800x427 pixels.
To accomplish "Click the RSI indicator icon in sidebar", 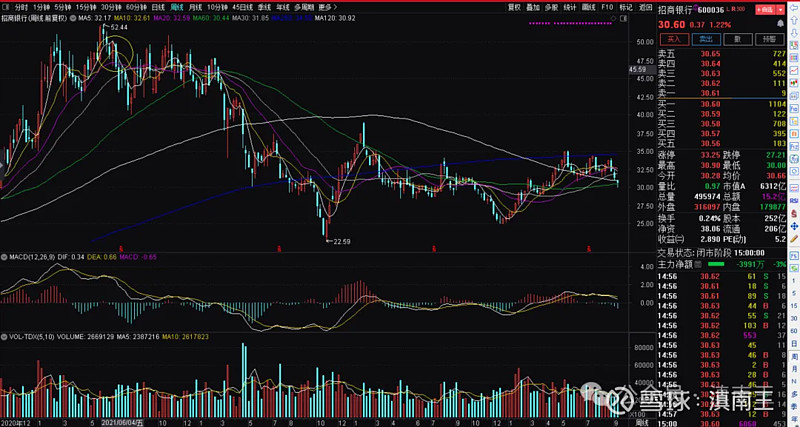I will point(793,200).
